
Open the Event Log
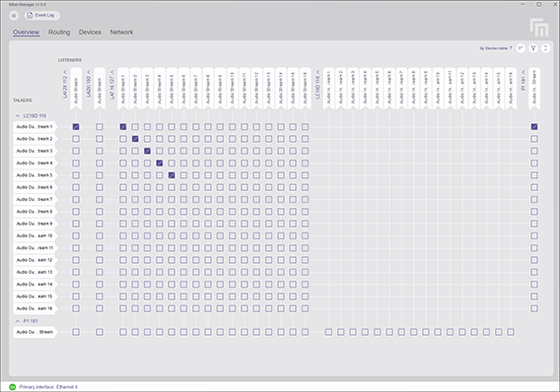(42, 16)
